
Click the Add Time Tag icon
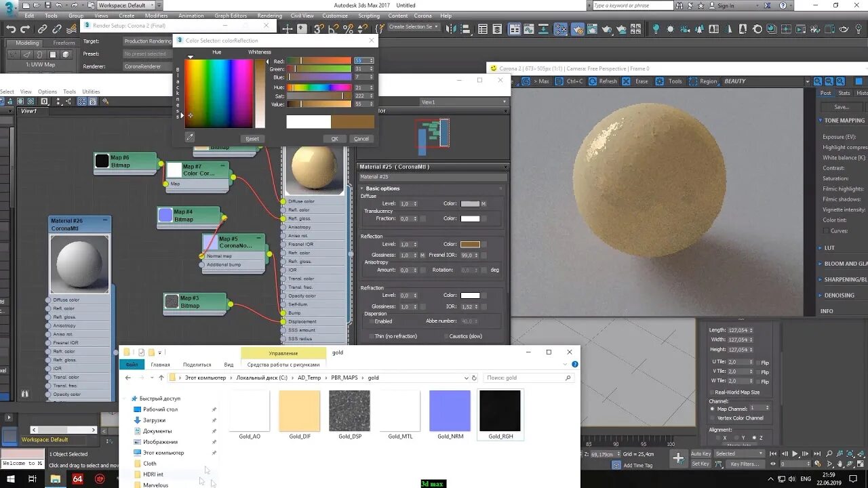coord(616,465)
